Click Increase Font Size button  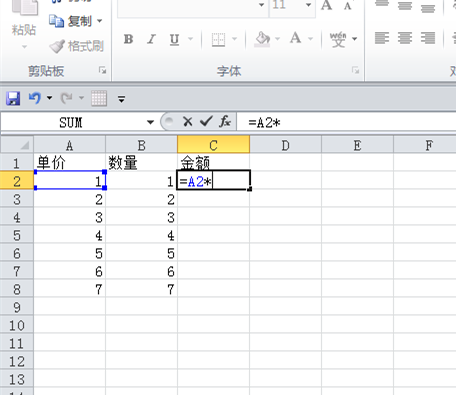coord(326,5)
